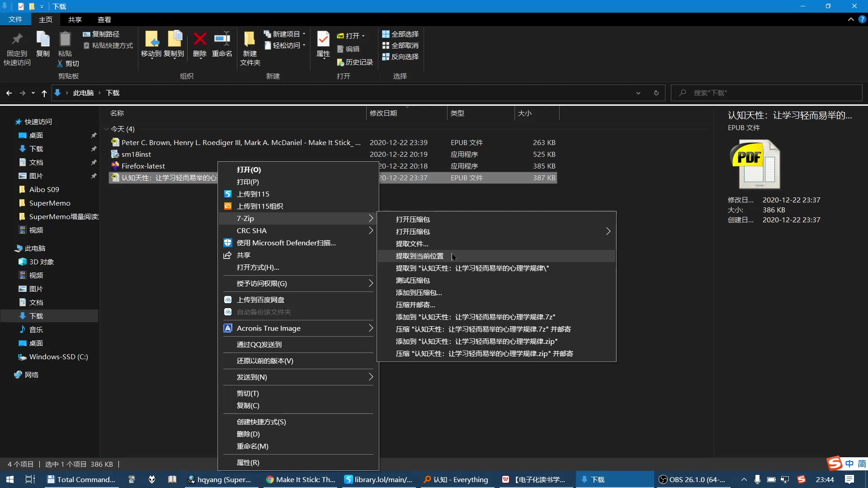Screen dimensions: 868x488
Task: Click the New folder icon
Action: point(250,40)
